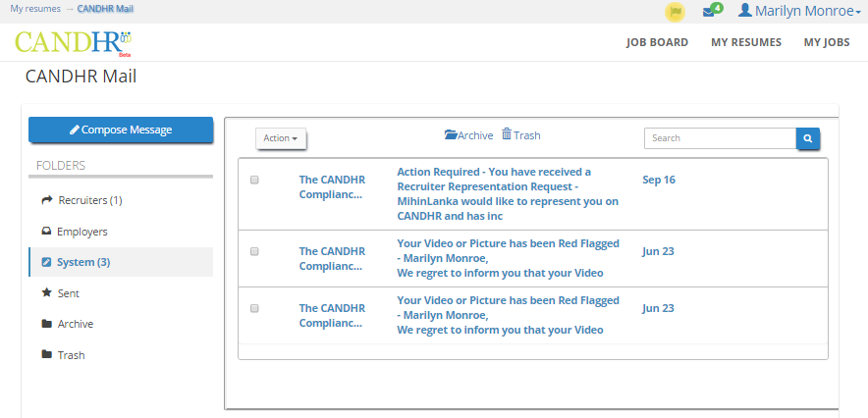This screenshot has height=418, width=868.
Task: Click the magnifier search button
Action: [808, 138]
